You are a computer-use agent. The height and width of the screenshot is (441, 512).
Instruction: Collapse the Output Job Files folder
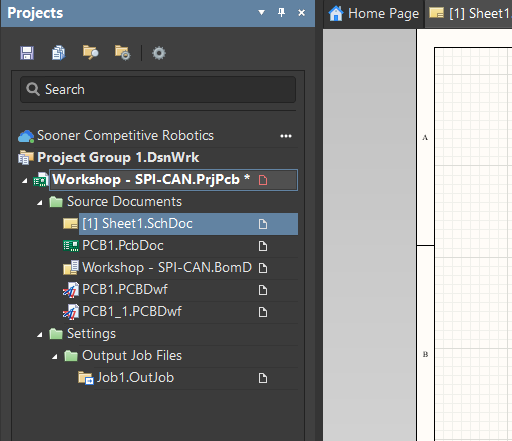[55, 357]
